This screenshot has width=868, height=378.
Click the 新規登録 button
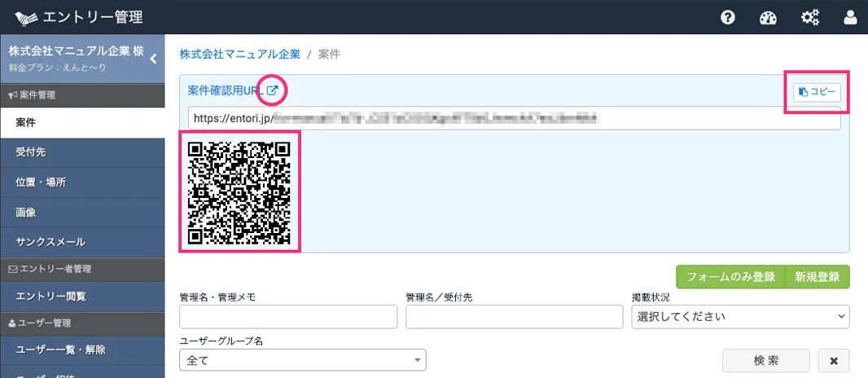point(817,277)
